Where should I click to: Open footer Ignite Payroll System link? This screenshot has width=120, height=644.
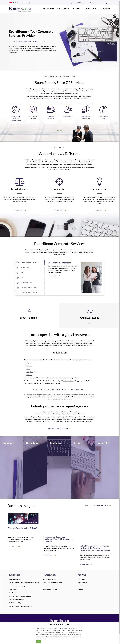[x=50, y=579]
